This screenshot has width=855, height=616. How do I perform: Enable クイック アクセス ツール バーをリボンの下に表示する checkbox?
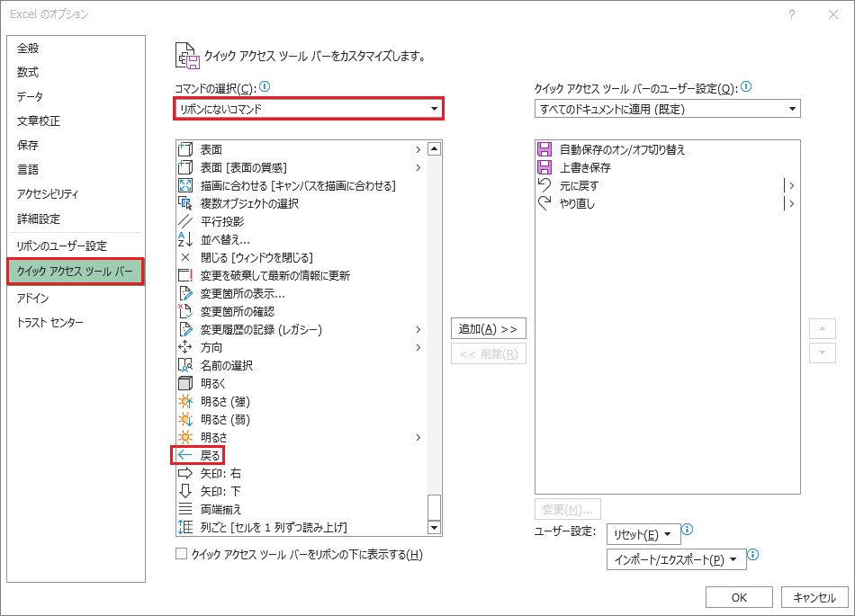182,555
